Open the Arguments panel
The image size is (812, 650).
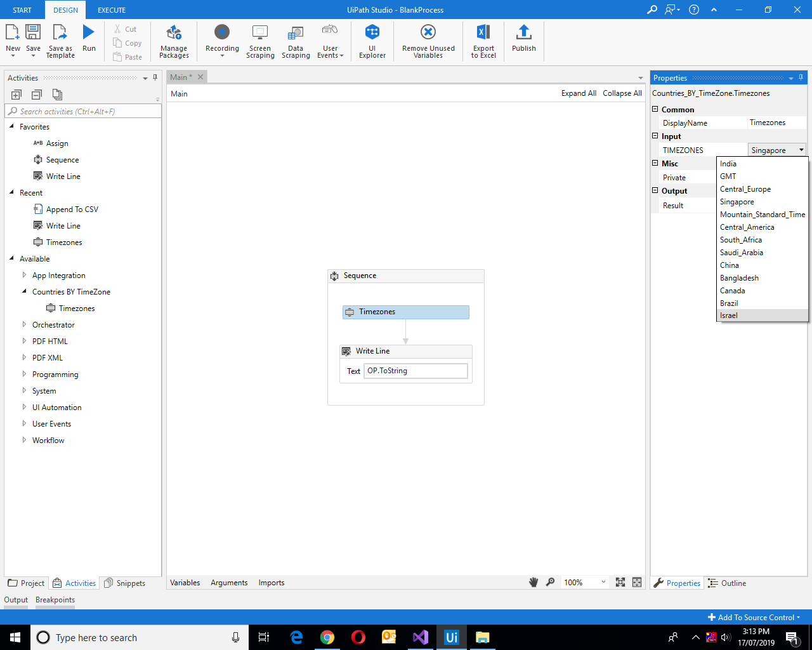click(229, 583)
